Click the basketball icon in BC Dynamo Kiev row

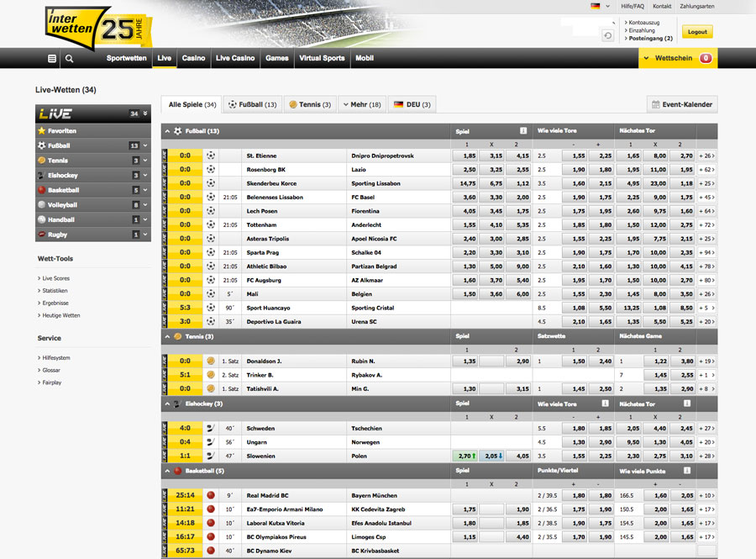(211, 551)
